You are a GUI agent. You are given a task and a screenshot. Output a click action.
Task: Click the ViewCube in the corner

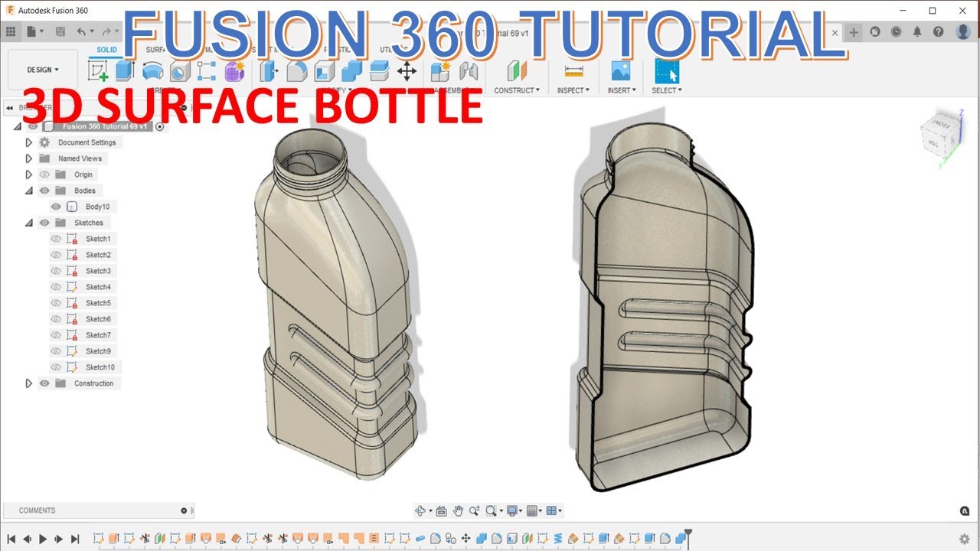[x=938, y=135]
